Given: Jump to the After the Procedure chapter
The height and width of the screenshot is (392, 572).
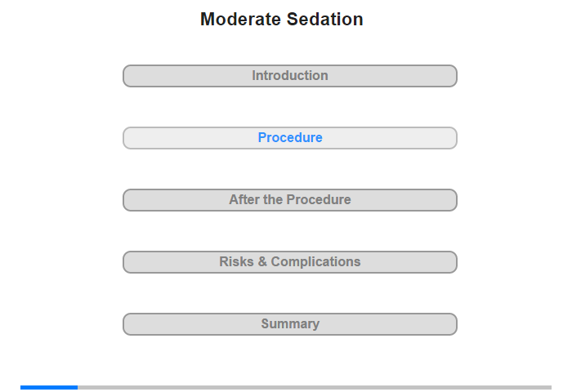Looking at the screenshot, I should coord(290,200).
